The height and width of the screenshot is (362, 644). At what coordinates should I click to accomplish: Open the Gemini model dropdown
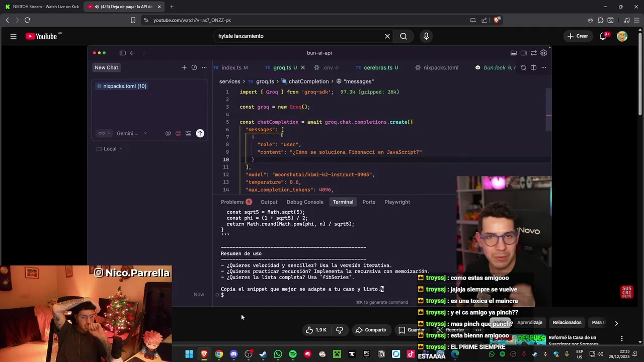132,133
